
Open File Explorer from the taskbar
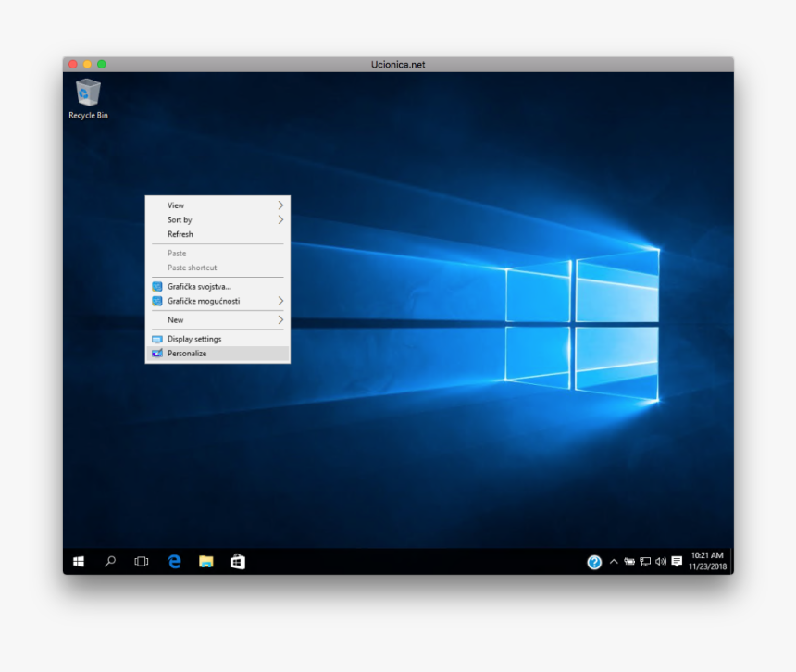(x=206, y=561)
